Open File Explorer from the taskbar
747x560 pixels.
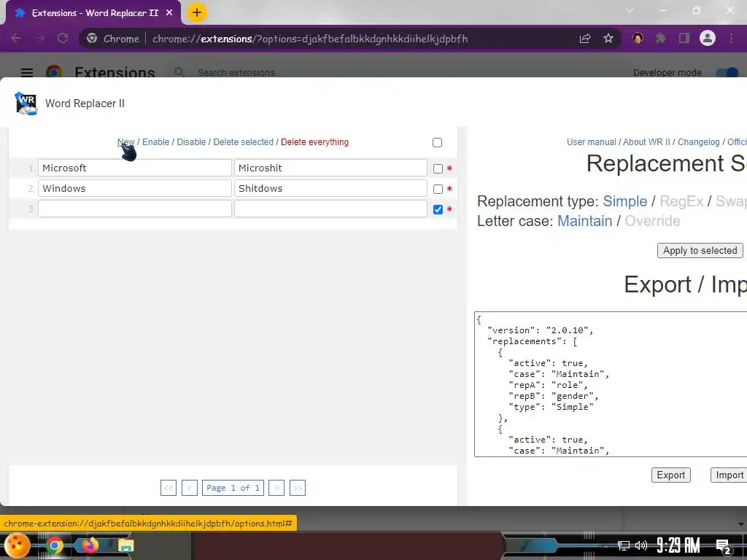[x=125, y=545]
